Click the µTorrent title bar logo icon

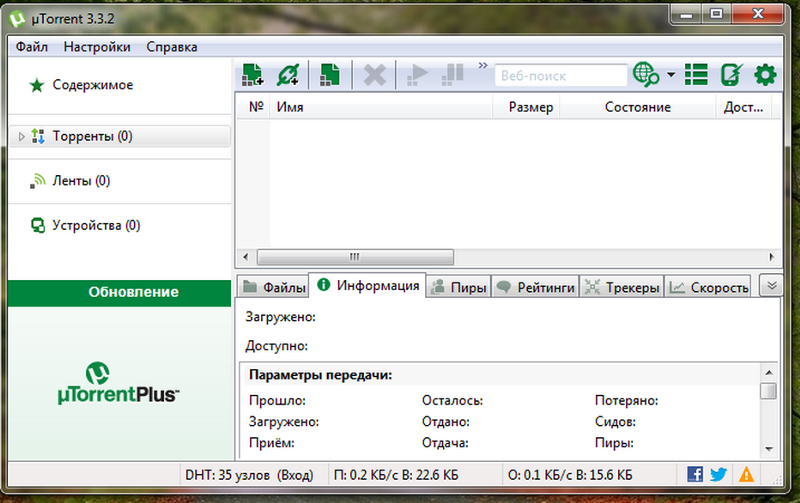coord(17,19)
